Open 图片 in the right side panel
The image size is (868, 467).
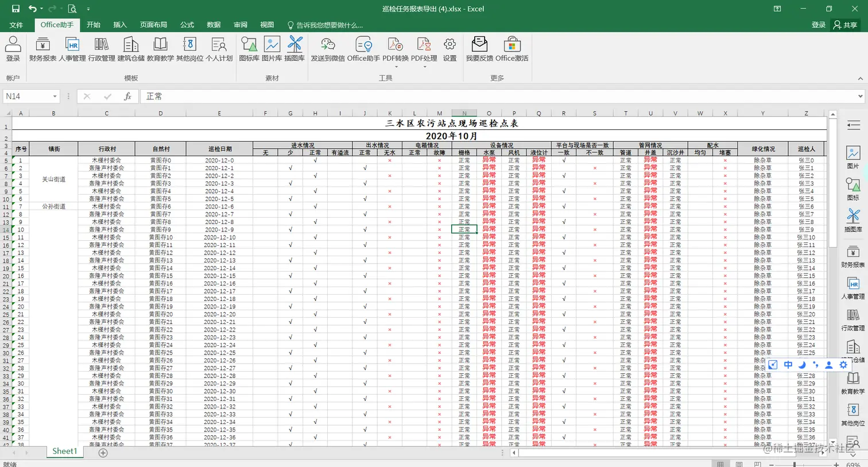point(853,157)
